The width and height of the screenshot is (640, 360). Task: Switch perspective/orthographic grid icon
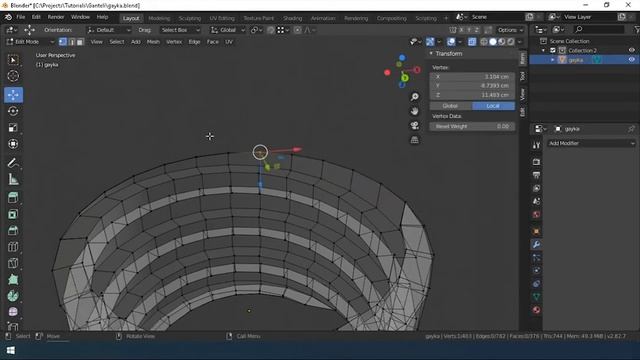[415, 140]
